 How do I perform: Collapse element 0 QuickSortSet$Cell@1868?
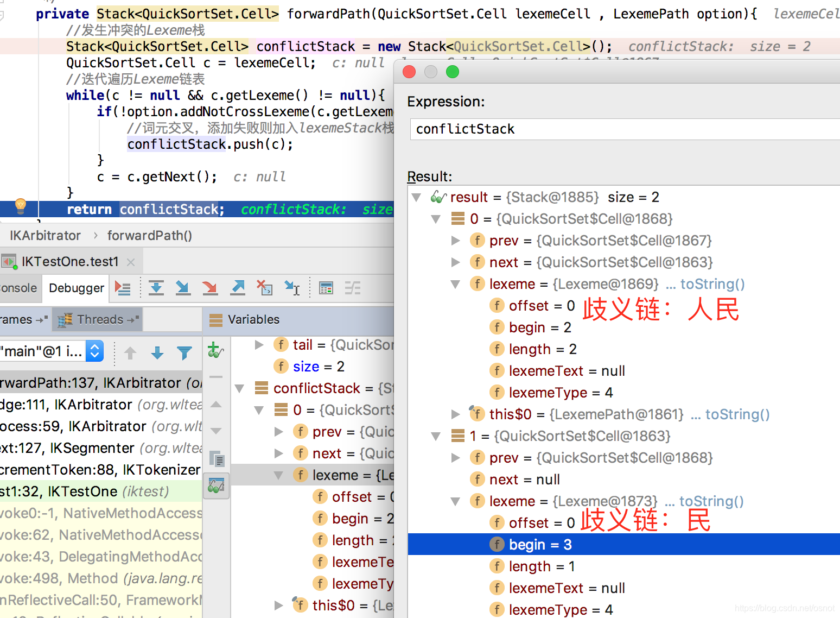pyautogui.click(x=436, y=219)
